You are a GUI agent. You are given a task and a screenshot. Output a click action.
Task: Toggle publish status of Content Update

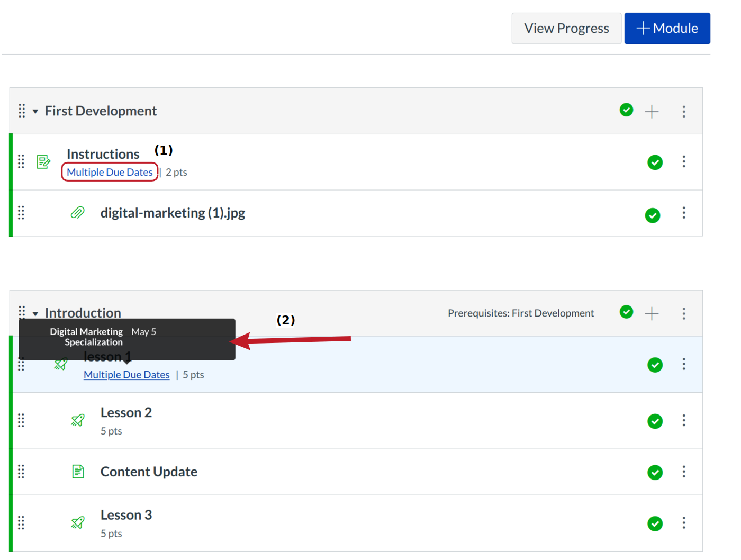point(655,472)
